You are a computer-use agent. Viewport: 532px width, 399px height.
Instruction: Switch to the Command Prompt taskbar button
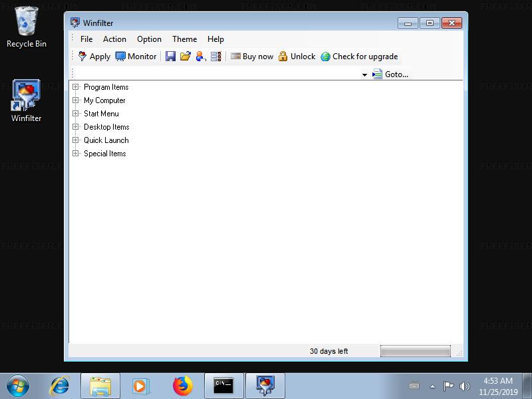pos(223,386)
